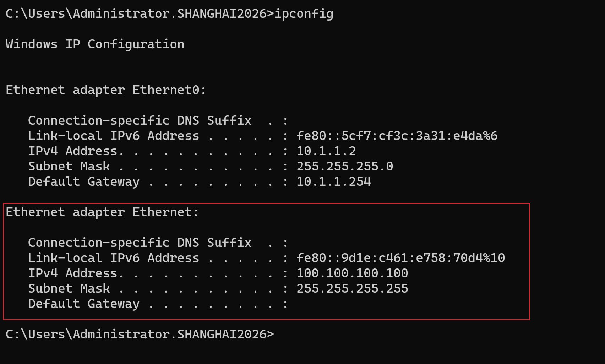Click the IPv6 address fe80::9d1e:c461:e758:70d4%10

(x=400, y=258)
